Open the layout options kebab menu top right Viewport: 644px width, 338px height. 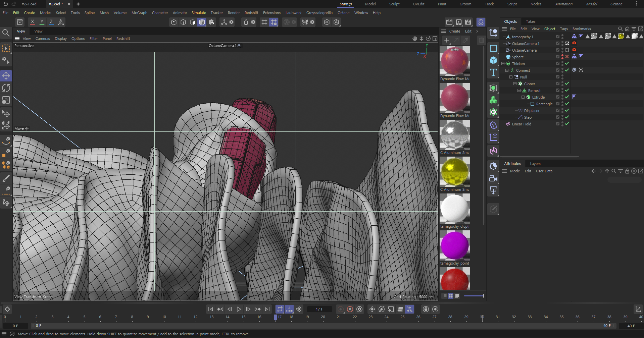(x=636, y=4)
